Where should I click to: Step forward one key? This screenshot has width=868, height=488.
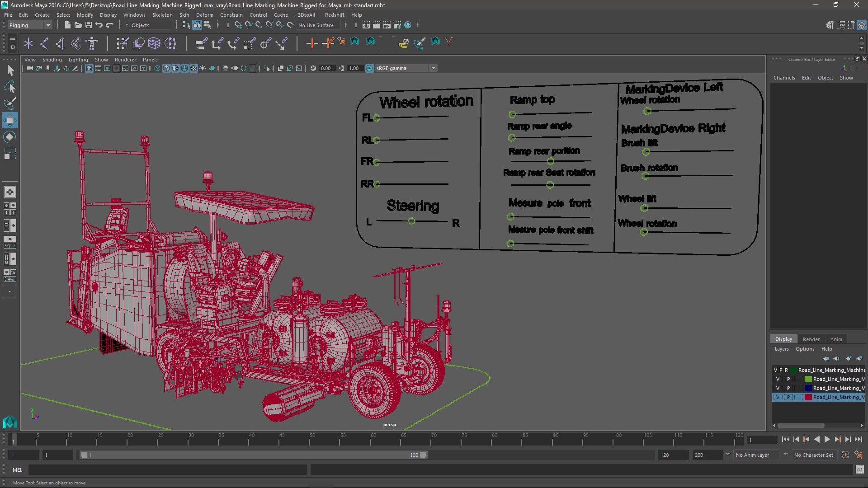837,439
